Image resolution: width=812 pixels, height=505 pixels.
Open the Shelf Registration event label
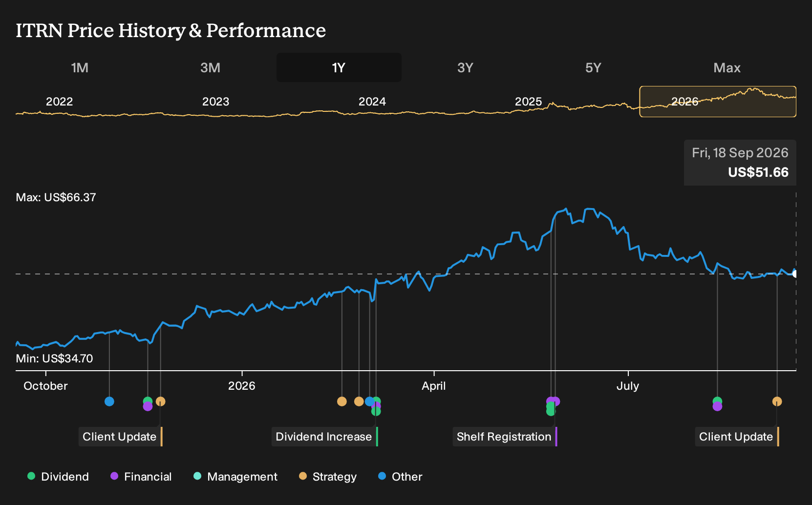click(505, 437)
